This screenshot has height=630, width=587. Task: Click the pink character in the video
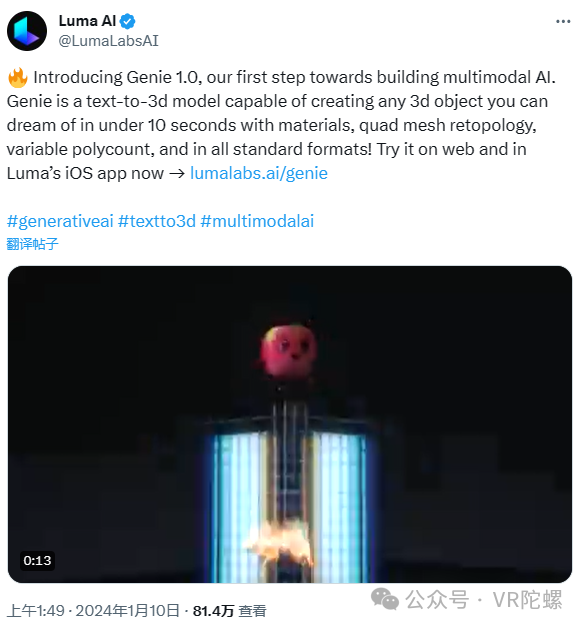pos(288,350)
